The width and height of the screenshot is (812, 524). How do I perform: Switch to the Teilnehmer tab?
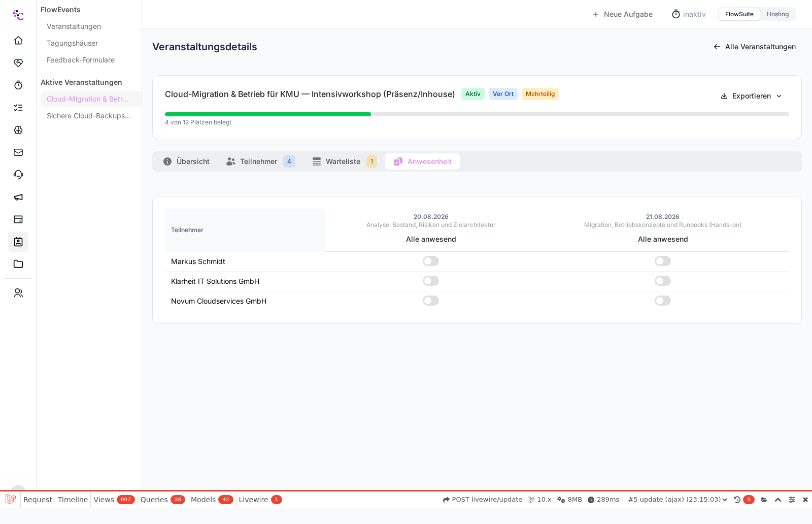(x=261, y=161)
